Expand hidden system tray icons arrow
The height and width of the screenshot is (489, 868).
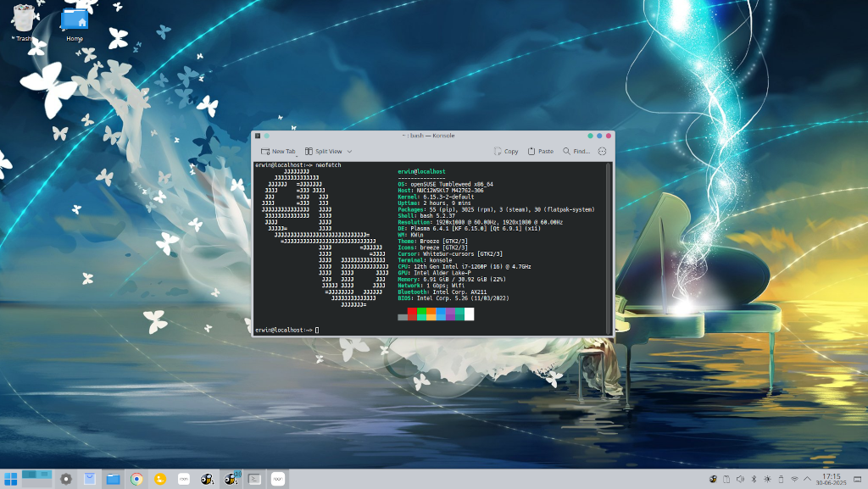tap(807, 479)
